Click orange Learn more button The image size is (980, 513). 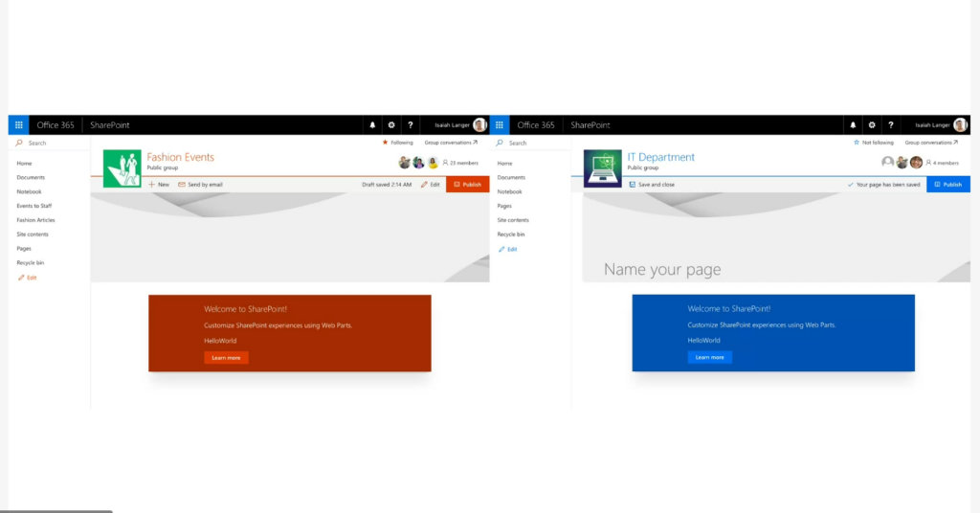pos(226,358)
